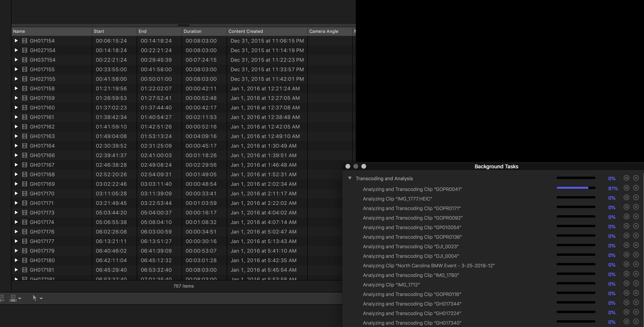Expand clip GH017154 disclosure triangle

(x=16, y=41)
